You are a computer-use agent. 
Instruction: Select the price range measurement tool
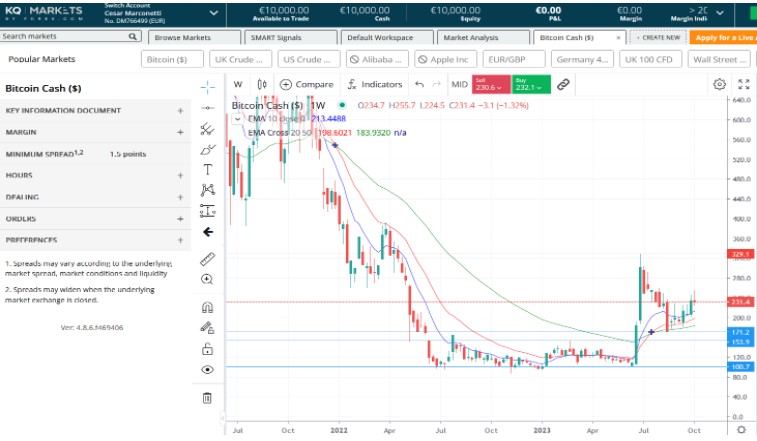[208, 211]
